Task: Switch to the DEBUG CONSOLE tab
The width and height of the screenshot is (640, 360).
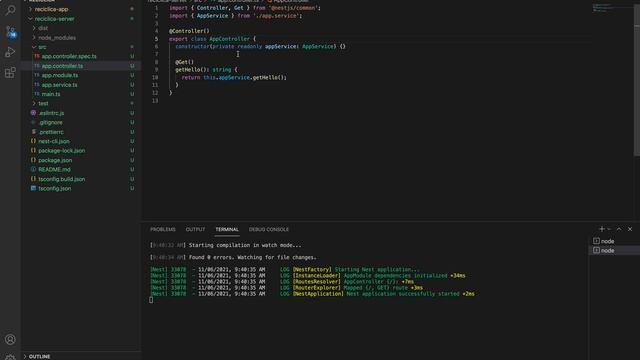Action: (269, 229)
